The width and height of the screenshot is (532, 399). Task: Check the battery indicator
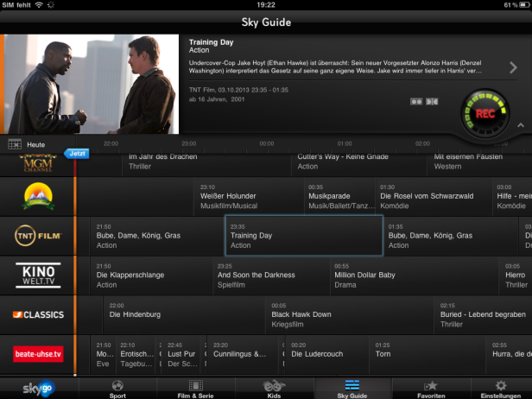coord(524,5)
